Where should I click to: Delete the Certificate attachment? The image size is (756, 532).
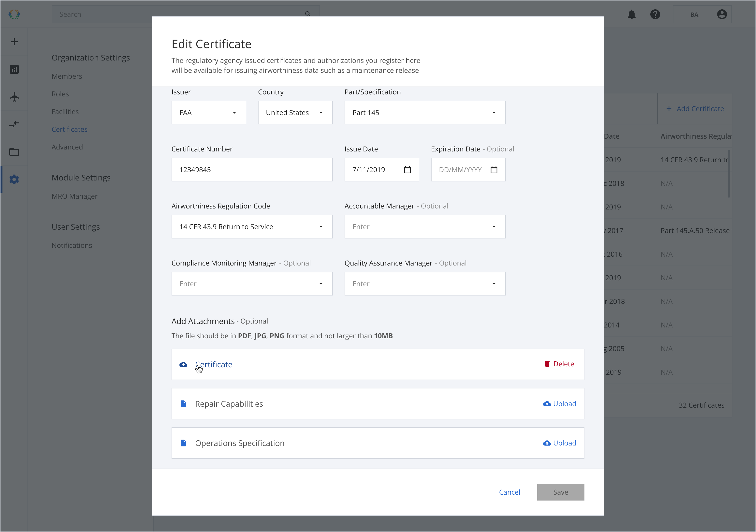click(559, 364)
